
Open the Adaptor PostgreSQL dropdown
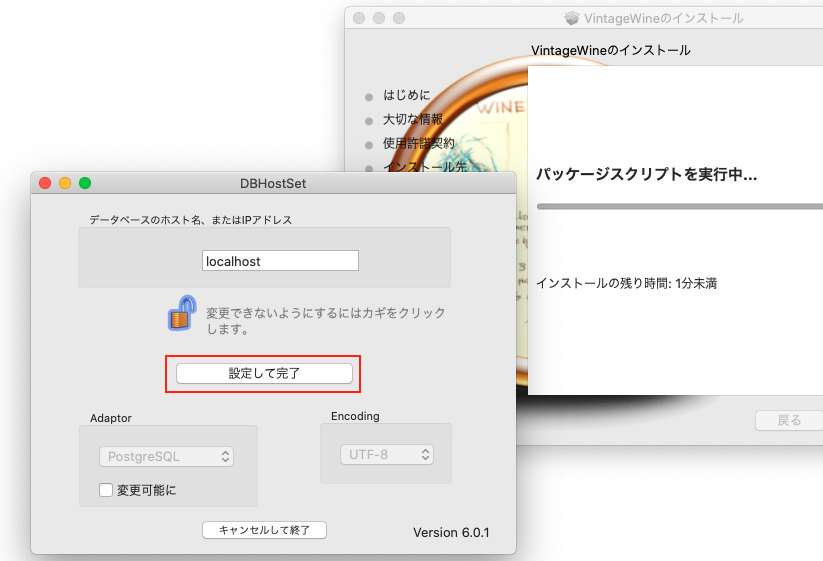[166, 456]
